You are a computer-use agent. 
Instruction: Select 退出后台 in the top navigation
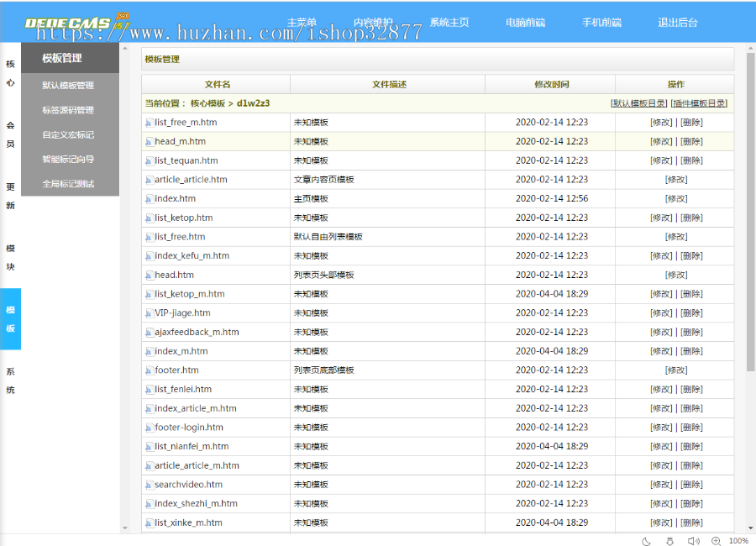677,23
